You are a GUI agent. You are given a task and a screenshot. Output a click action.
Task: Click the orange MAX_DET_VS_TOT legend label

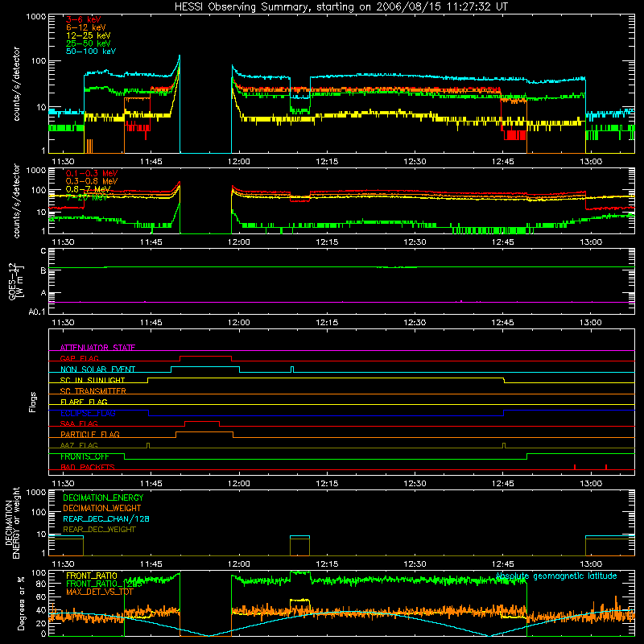100,592
